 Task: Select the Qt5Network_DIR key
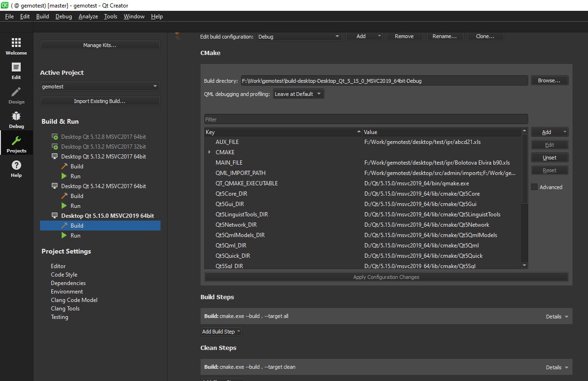(x=236, y=225)
